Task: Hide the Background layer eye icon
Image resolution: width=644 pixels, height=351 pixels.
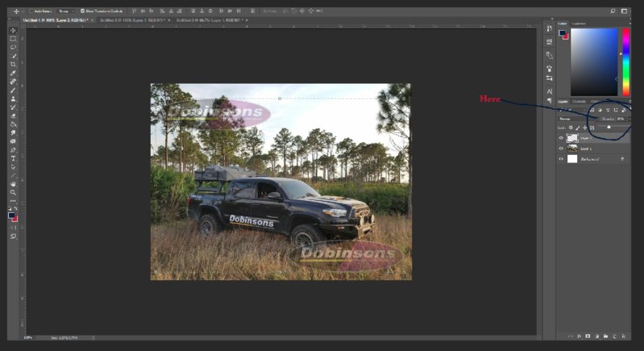Action: point(561,159)
